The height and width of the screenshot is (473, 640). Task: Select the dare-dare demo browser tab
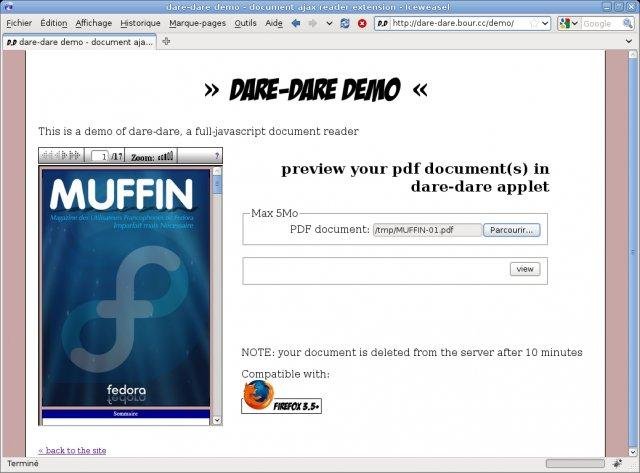[x=79, y=42]
